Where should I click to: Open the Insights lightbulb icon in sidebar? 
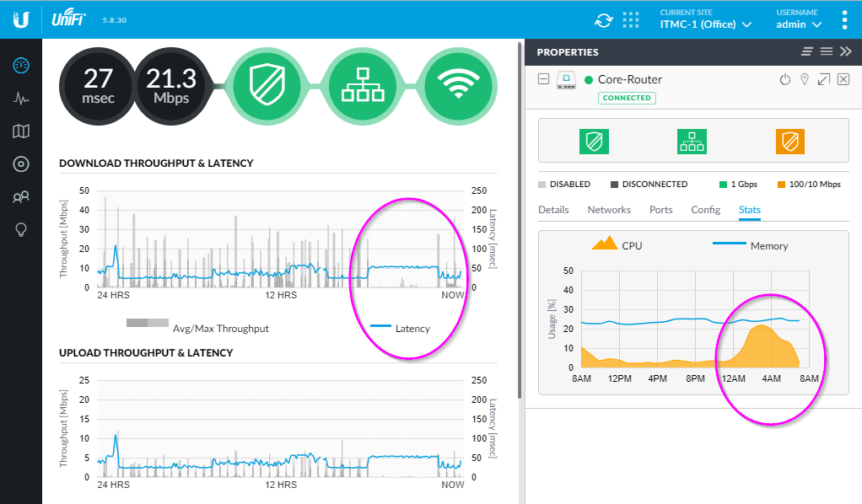(21, 230)
